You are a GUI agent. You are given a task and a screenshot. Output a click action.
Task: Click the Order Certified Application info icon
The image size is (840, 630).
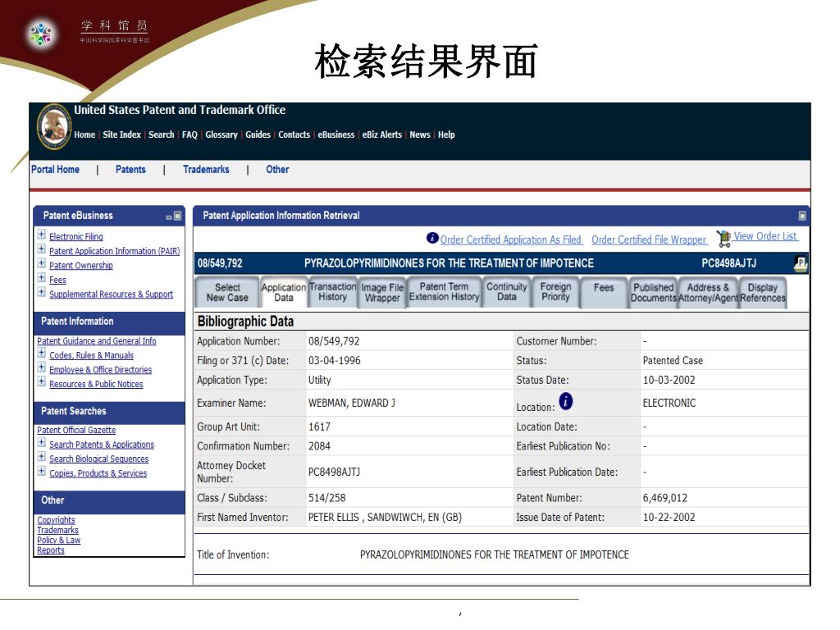(x=432, y=238)
